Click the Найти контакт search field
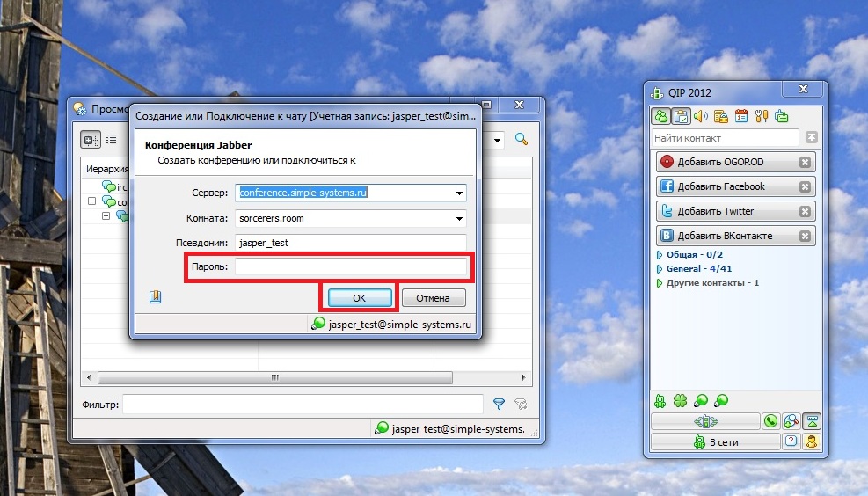 click(x=726, y=138)
